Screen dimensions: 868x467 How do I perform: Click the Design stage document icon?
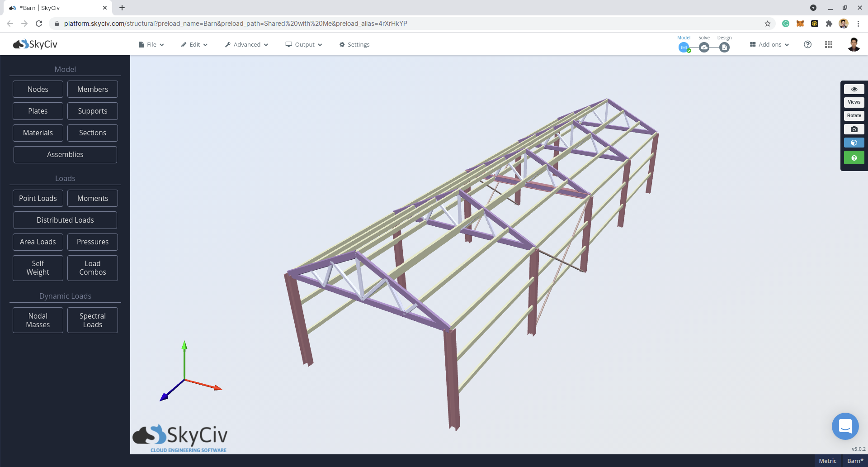coord(724,47)
